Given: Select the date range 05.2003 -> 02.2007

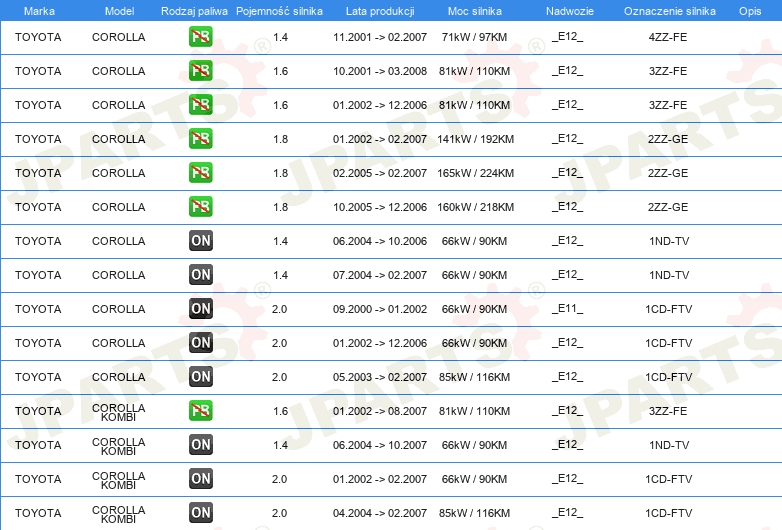Looking at the screenshot, I should (380, 377).
